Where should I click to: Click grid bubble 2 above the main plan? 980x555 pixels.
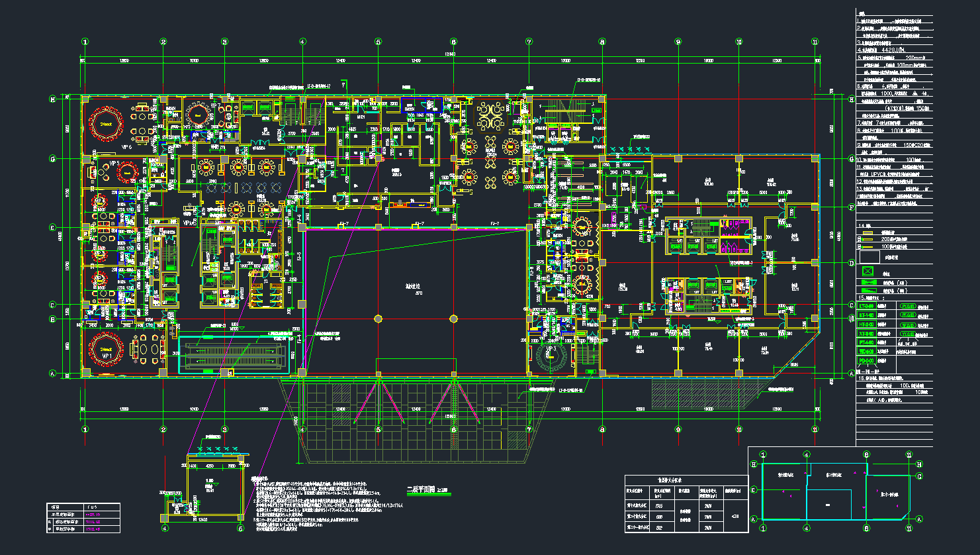pos(163,42)
